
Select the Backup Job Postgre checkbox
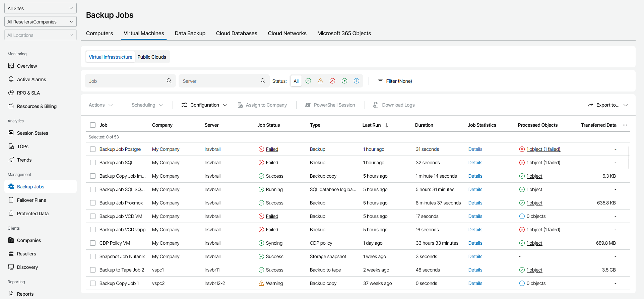click(x=93, y=149)
